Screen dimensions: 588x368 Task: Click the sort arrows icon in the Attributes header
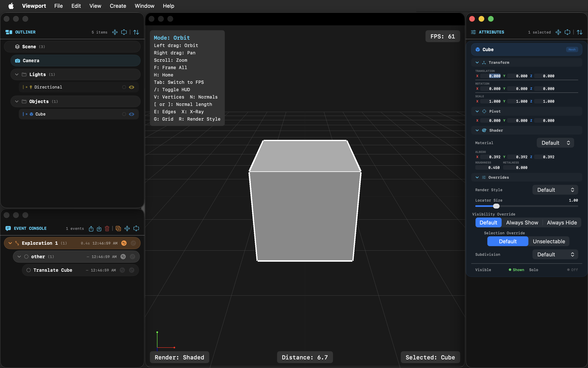coord(580,32)
